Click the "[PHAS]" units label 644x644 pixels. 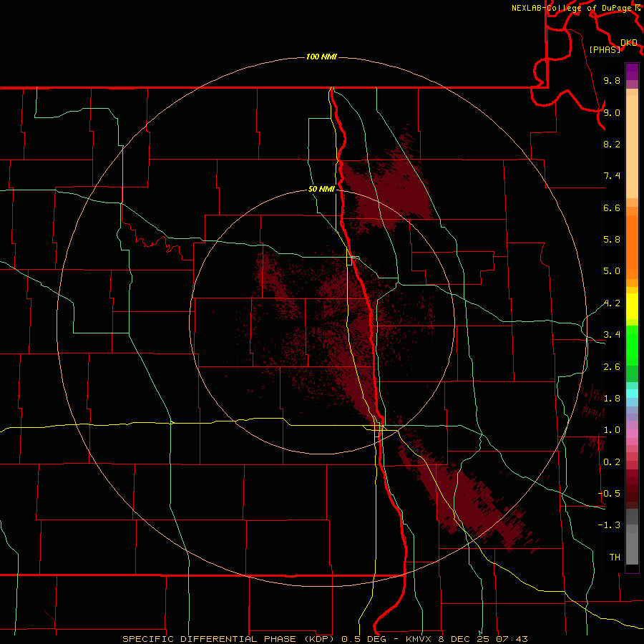click(605, 50)
